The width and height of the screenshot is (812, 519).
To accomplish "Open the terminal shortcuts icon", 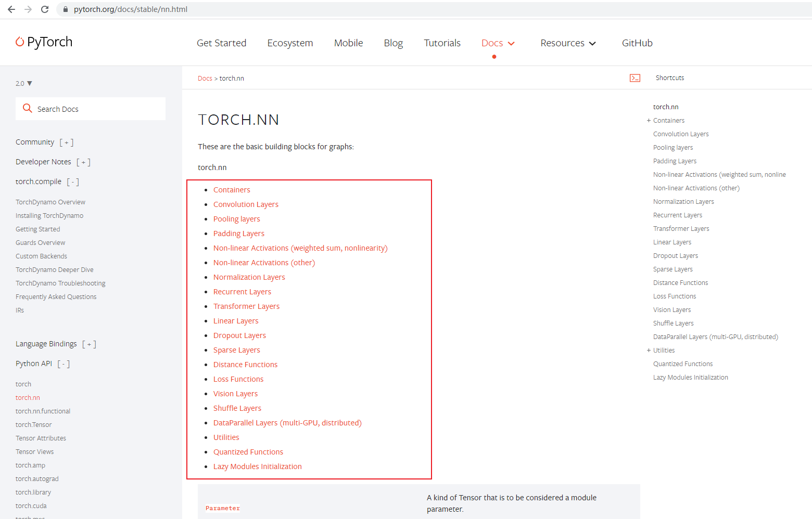I will [635, 78].
